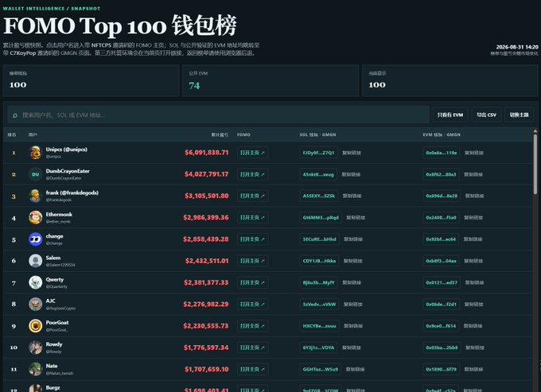Click username Ethermonk
Screen dimensions: 541x392
59,214
